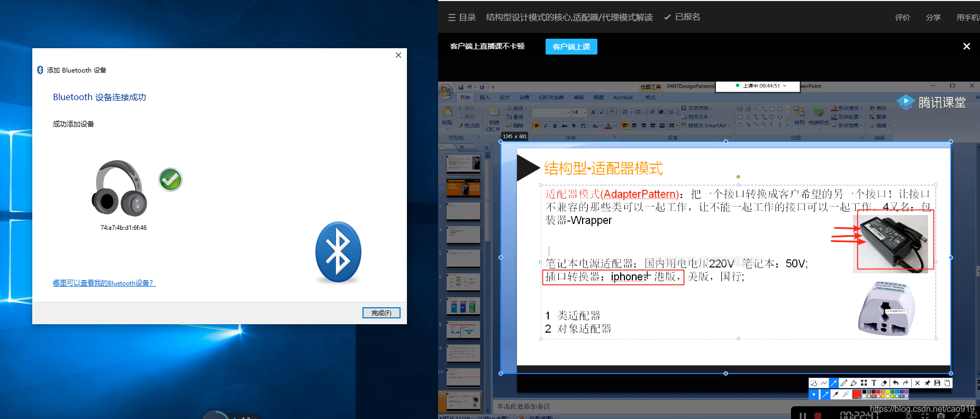Redo annotation in screenshot toolbar
980x419 pixels.
905,383
